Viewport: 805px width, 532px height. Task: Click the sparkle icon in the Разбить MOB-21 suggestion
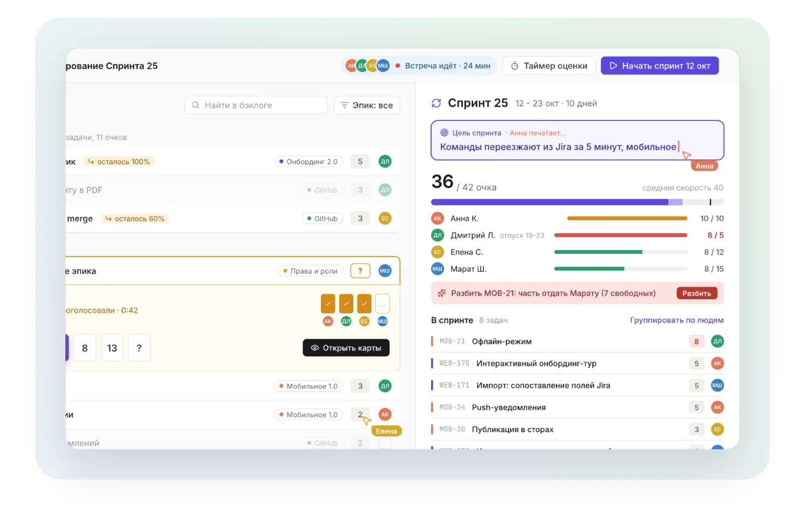[x=442, y=293]
